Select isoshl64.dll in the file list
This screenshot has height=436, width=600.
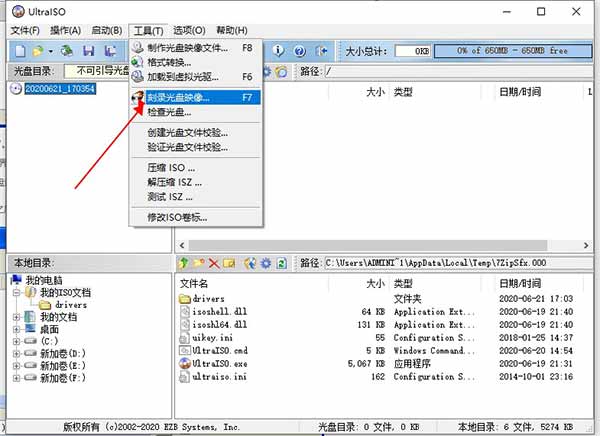click(220, 325)
